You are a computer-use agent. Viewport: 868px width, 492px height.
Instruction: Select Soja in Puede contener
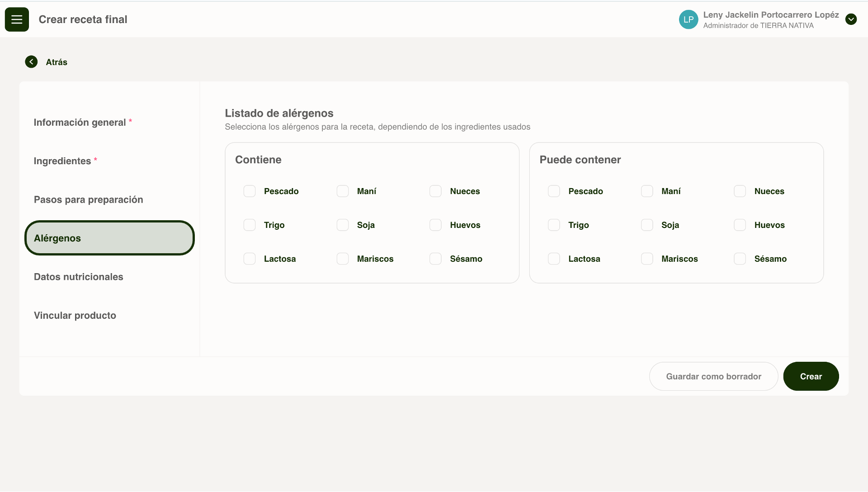point(647,225)
